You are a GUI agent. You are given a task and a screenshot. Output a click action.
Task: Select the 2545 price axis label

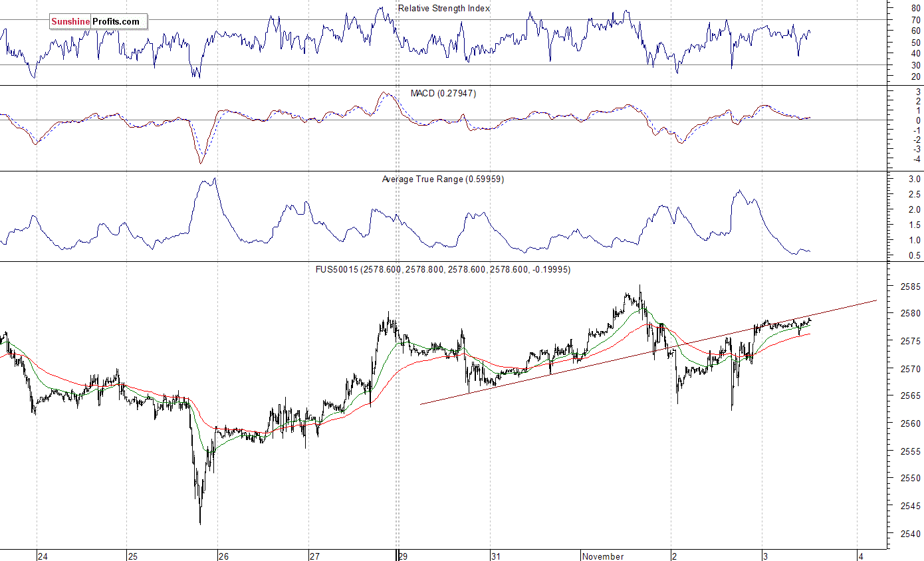tap(911, 506)
